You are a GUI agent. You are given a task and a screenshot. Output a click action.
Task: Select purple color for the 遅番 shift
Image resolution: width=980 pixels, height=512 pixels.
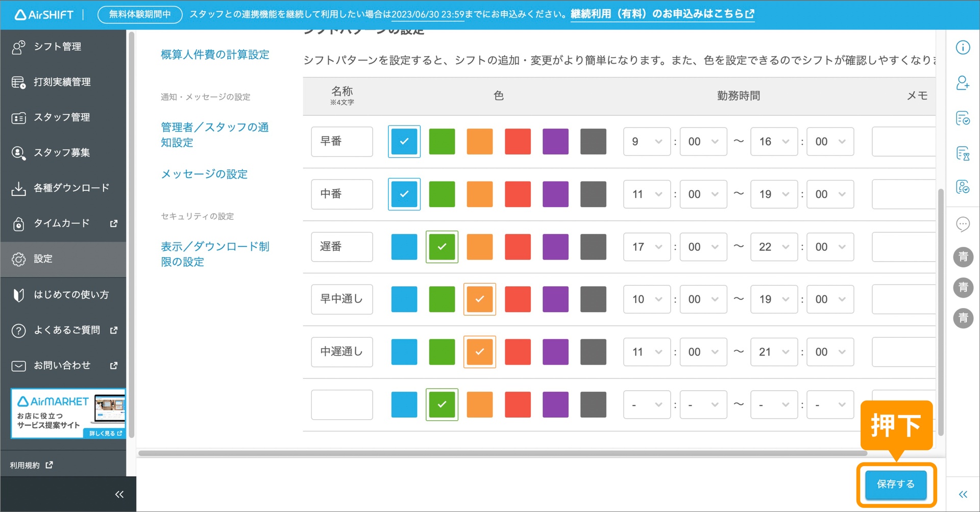tap(555, 247)
